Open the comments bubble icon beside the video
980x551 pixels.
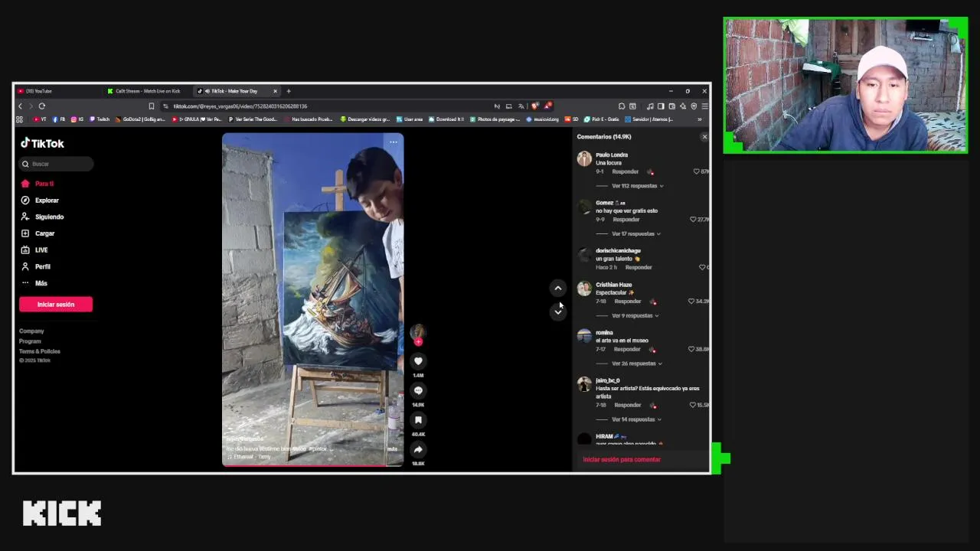[x=418, y=390]
